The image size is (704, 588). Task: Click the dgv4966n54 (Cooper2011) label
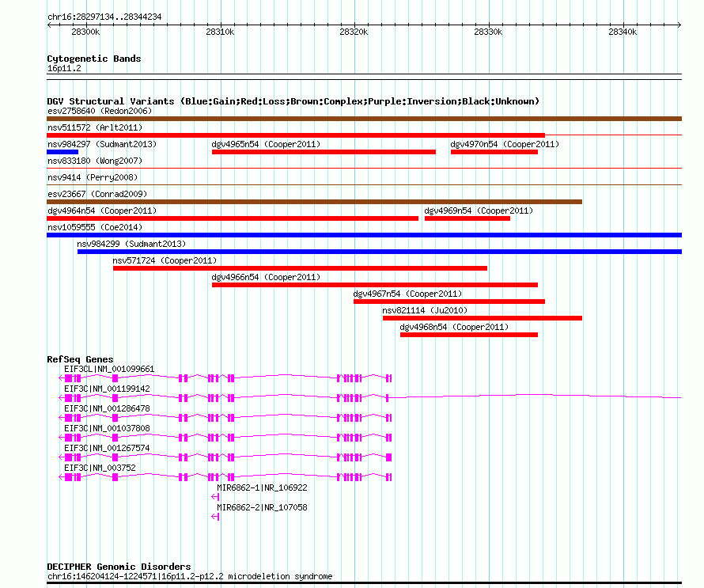(x=266, y=277)
